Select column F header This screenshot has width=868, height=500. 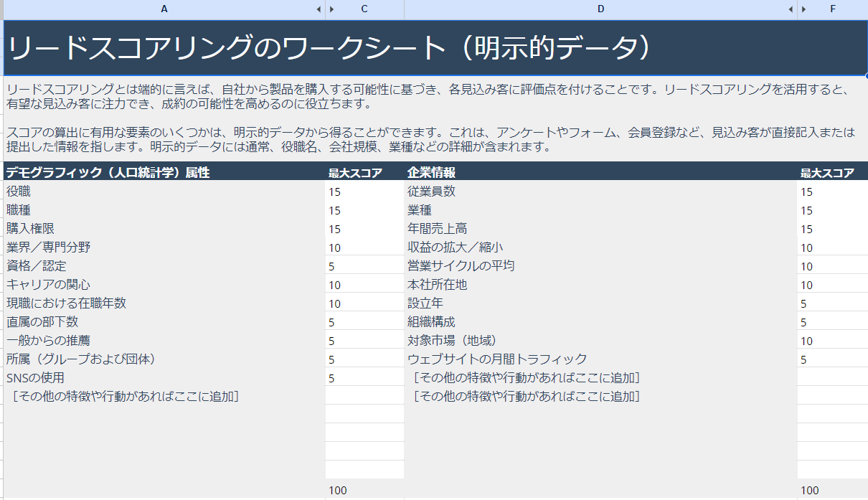tap(833, 9)
